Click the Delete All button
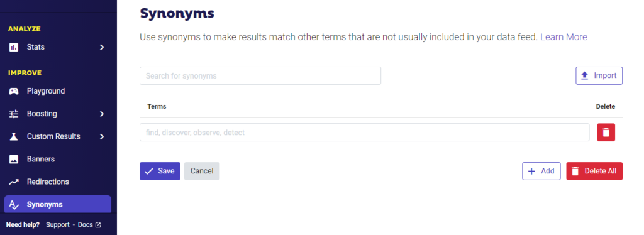Screen dimensions: 644x235 (594, 171)
